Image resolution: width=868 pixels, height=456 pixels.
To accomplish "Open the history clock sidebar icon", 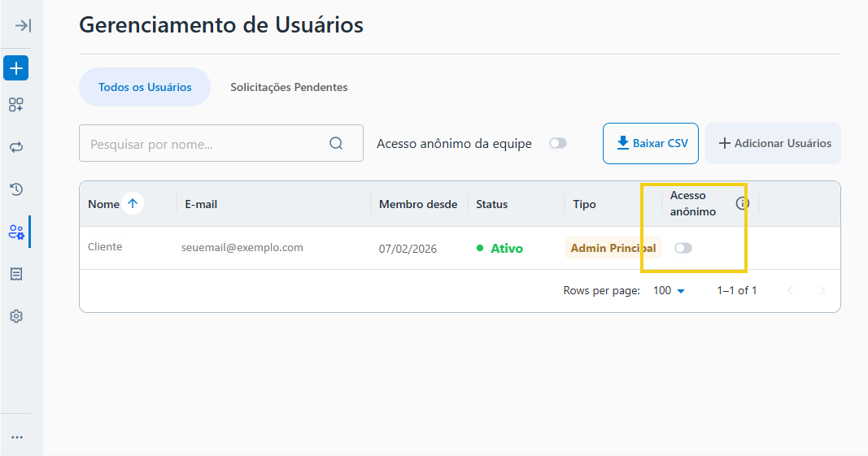I will (16, 189).
